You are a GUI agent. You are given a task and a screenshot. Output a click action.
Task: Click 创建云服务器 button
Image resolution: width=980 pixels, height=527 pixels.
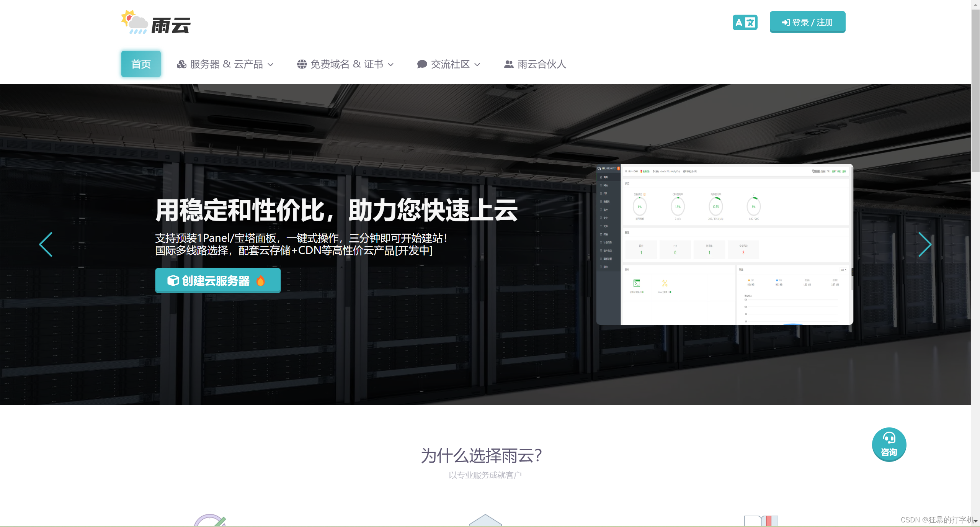pyautogui.click(x=217, y=281)
